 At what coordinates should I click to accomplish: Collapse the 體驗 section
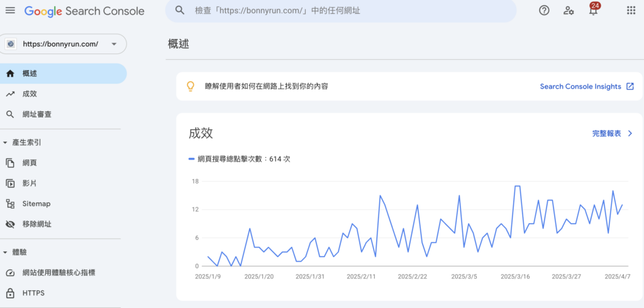5,253
